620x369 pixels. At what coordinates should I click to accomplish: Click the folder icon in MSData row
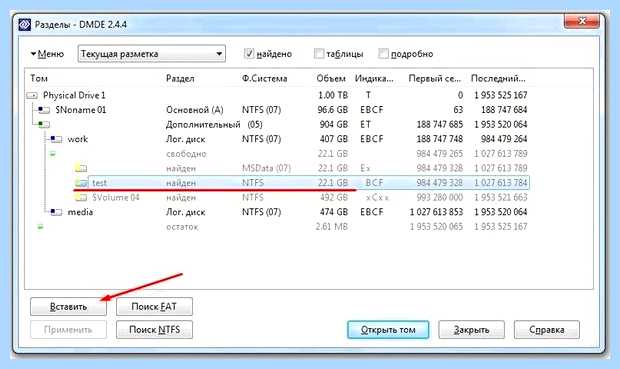tap(81, 168)
